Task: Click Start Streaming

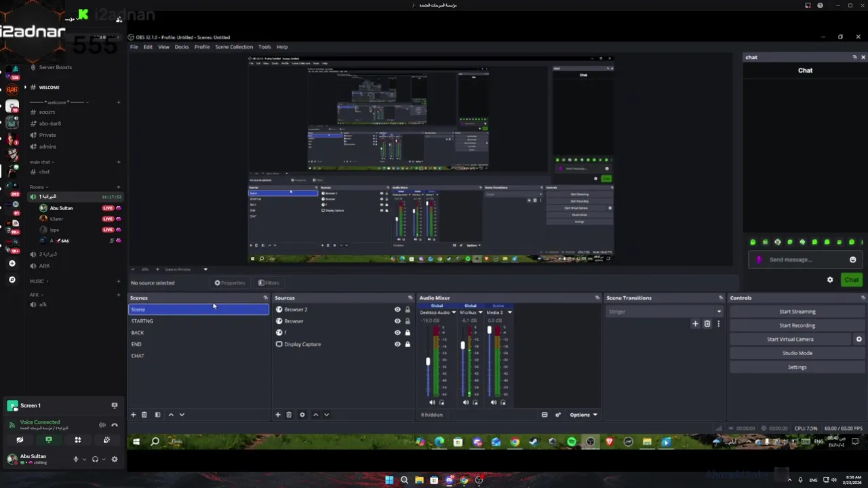Action: pyautogui.click(x=797, y=312)
